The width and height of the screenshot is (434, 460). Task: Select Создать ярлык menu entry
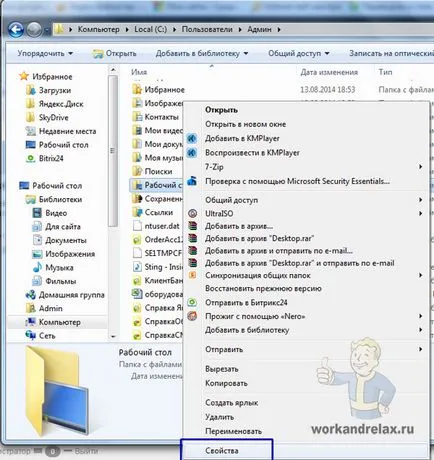(232, 403)
